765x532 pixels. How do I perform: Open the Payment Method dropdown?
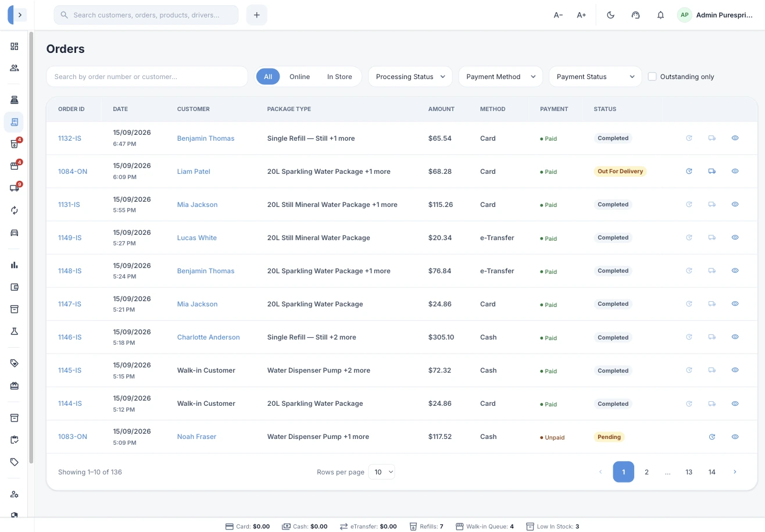click(x=501, y=77)
